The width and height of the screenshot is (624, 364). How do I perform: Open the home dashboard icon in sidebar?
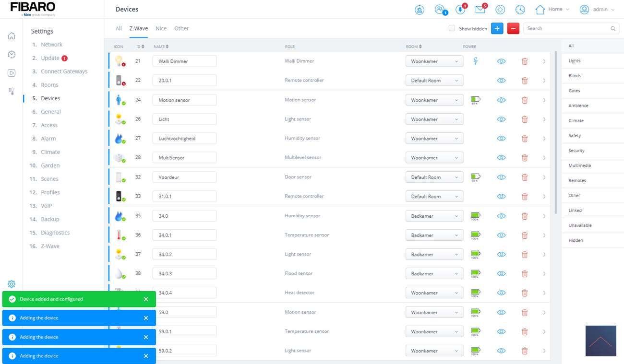pos(12,36)
